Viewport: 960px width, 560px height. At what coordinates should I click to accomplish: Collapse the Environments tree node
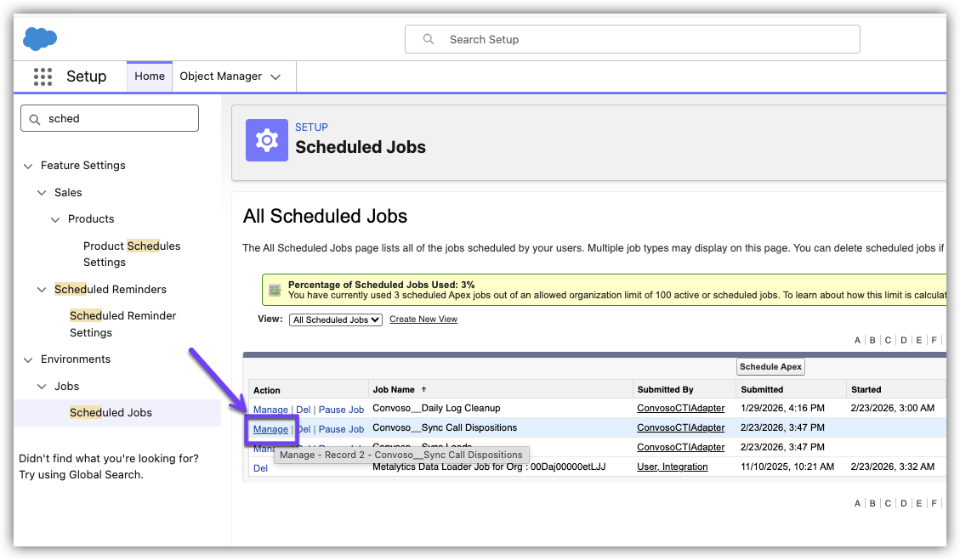[28, 359]
